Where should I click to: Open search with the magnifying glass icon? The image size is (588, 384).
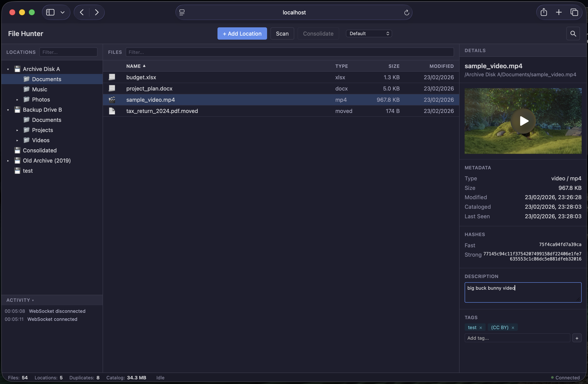pyautogui.click(x=573, y=33)
